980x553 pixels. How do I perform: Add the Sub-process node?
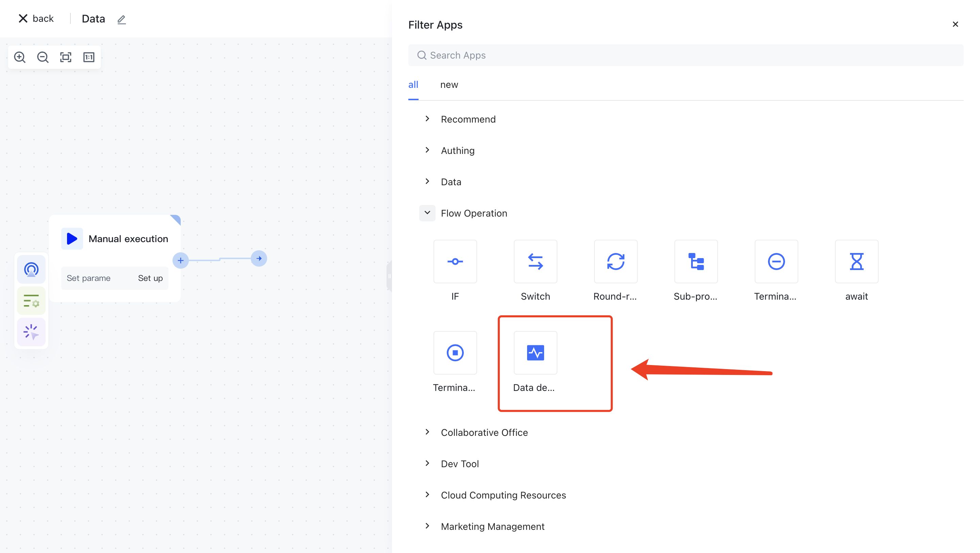(696, 262)
